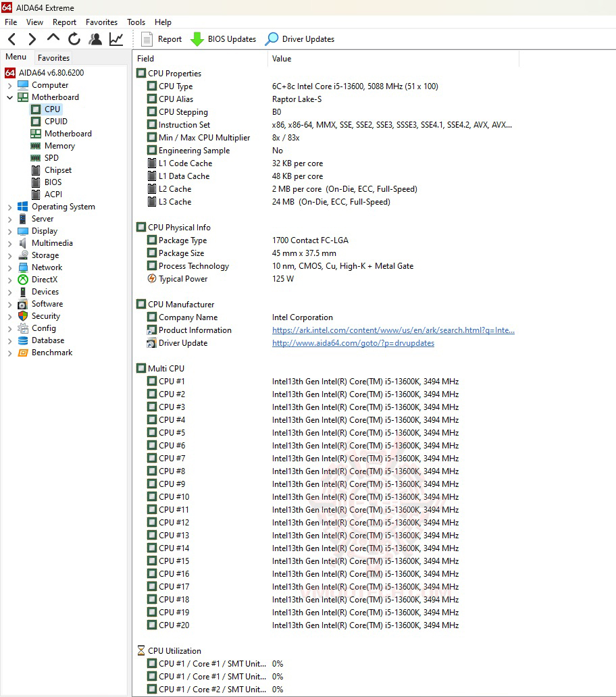Select the CPU Alias Raptor Lake-S row
Image resolution: width=616 pixels, height=697 pixels.
pos(234,99)
